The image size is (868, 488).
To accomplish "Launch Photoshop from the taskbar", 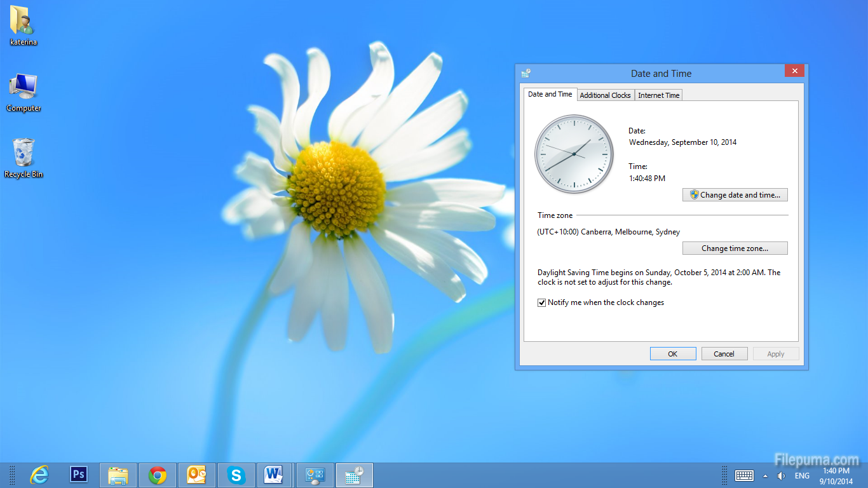I will 79,475.
